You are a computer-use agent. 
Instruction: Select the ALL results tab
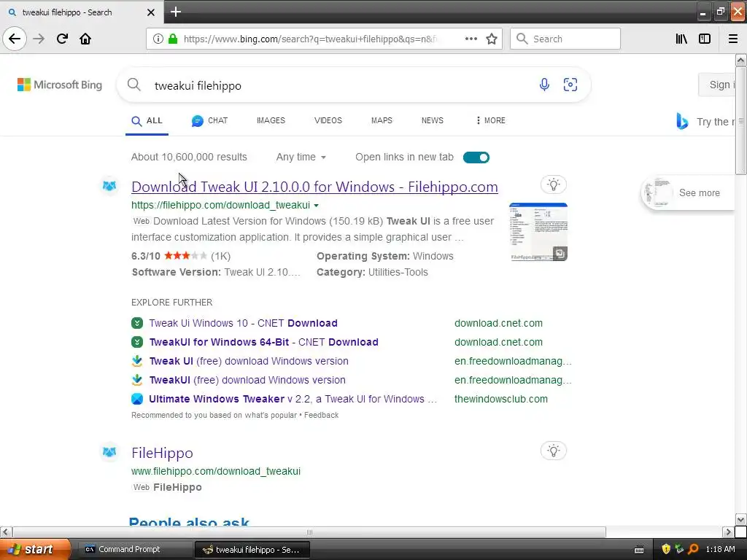(147, 121)
